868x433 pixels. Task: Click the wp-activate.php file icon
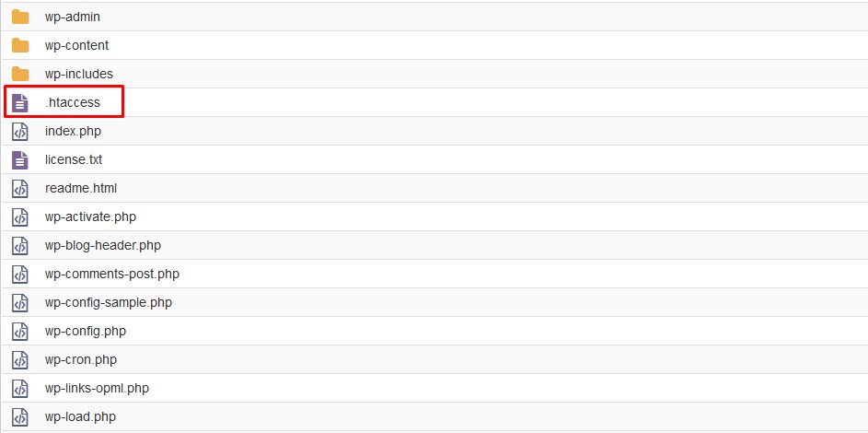click(20, 217)
